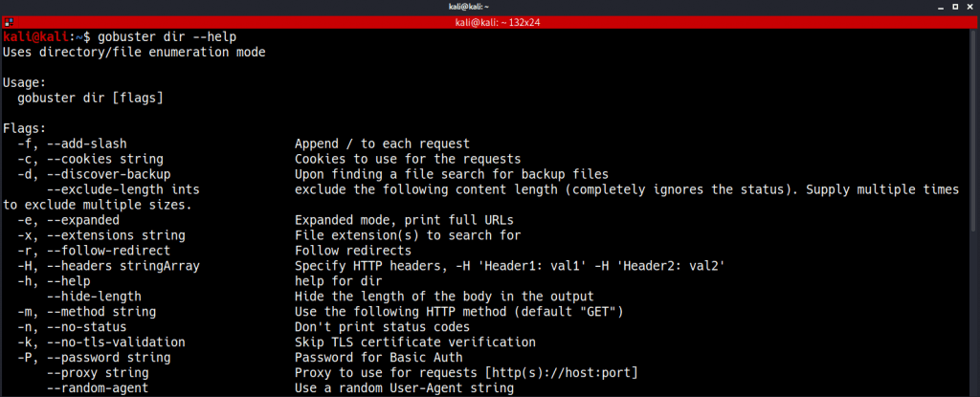Click the '--follow-redirect' flag text
This screenshot has height=397, width=980.
click(x=109, y=251)
